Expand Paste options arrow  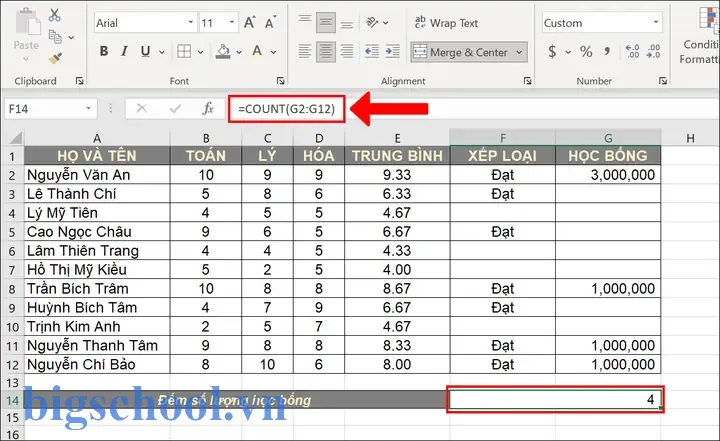click(26, 59)
